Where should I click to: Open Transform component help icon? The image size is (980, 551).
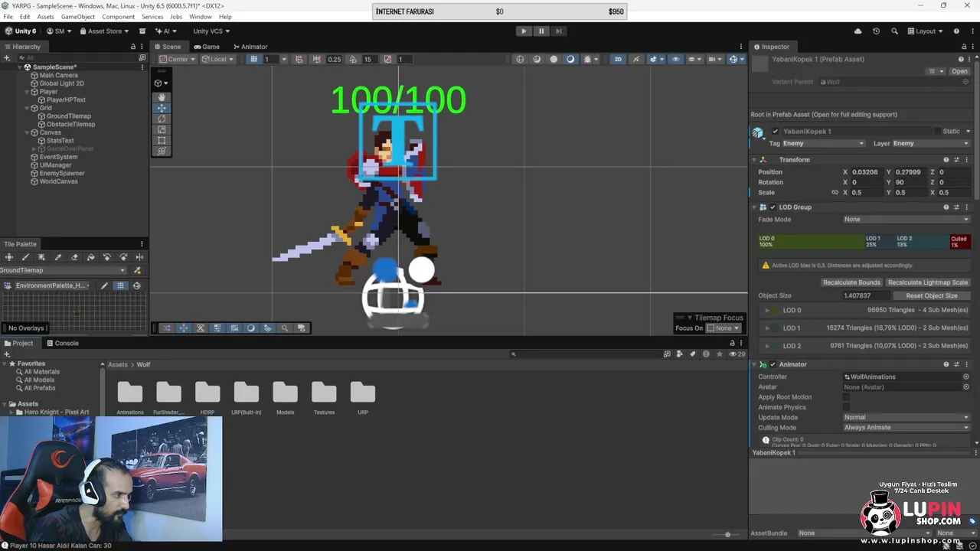pyautogui.click(x=946, y=160)
